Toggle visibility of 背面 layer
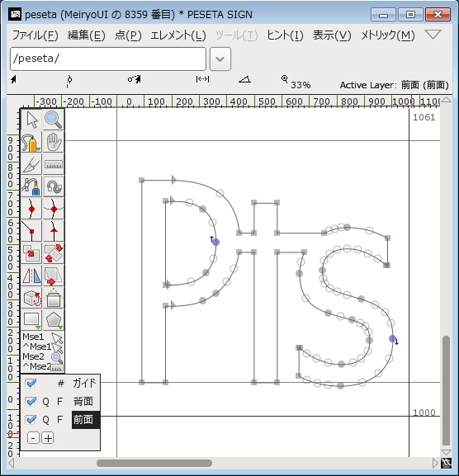 [31, 402]
